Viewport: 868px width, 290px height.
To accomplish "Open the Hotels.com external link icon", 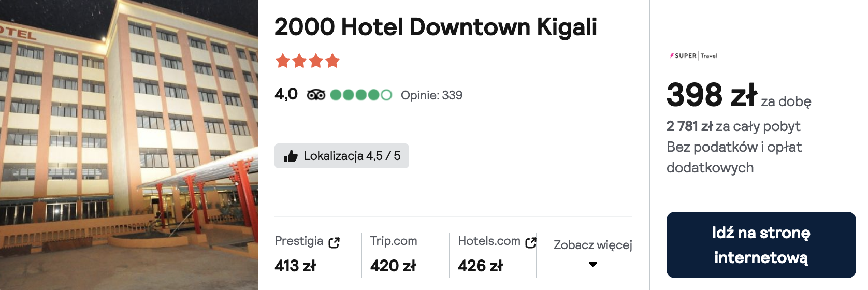I will pyautogui.click(x=531, y=242).
